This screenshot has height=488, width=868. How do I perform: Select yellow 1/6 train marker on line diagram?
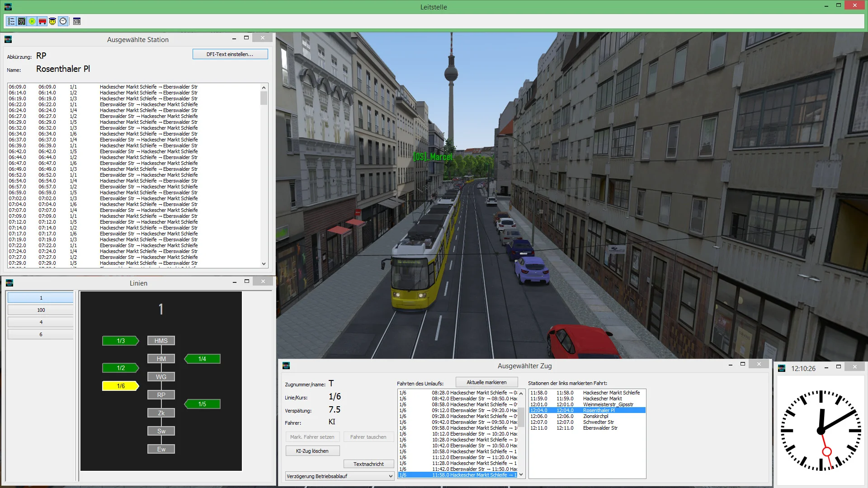click(x=120, y=386)
